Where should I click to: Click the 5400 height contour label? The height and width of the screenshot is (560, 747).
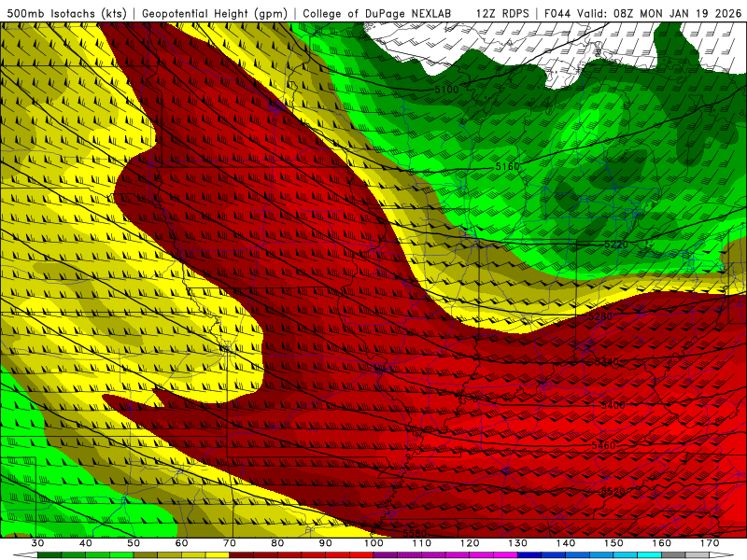tap(613, 405)
